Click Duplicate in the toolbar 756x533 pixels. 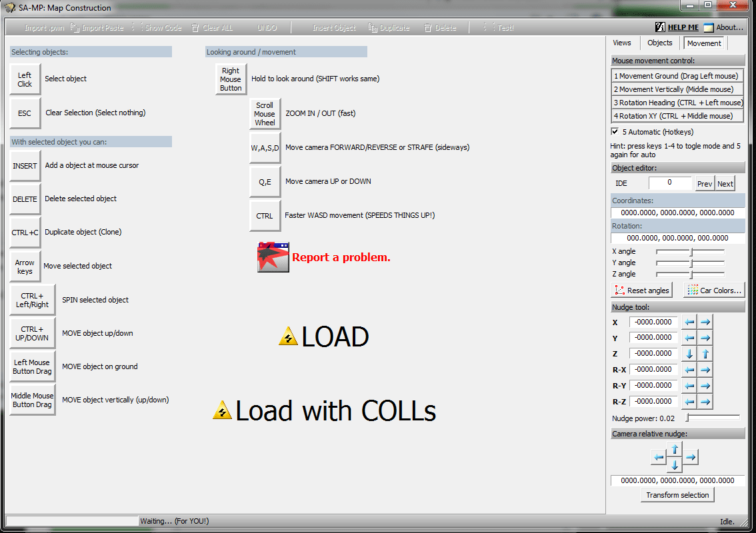coord(389,28)
